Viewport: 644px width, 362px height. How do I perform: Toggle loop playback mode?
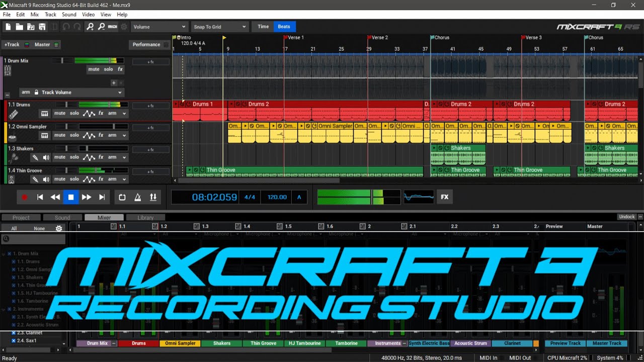tap(122, 197)
